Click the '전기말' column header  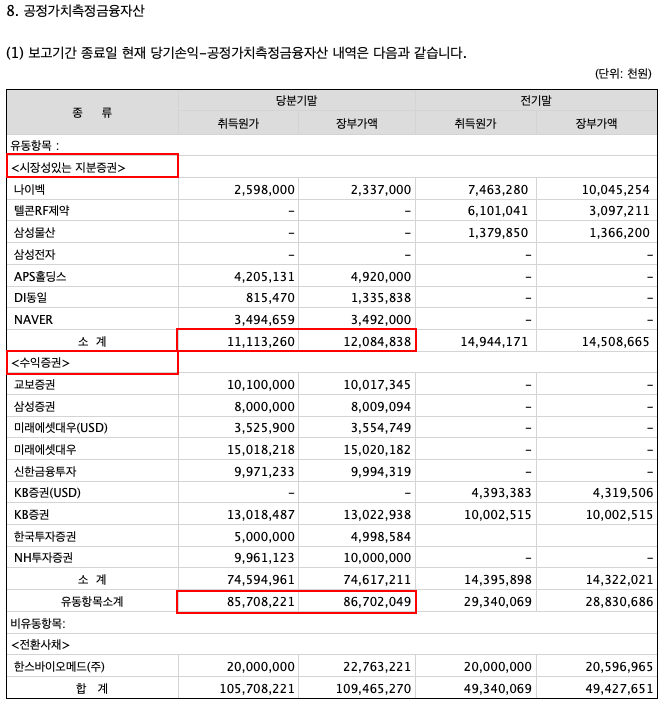point(536,101)
